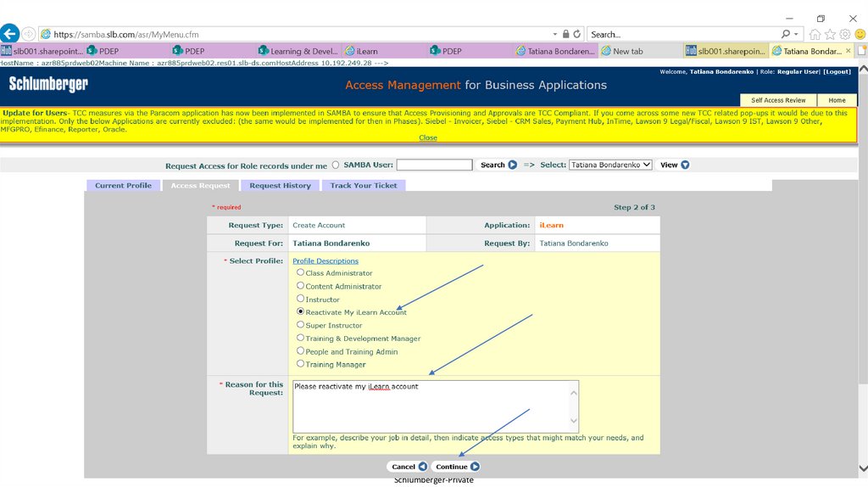The width and height of the screenshot is (868, 487).
Task: Click the iLearn application link
Action: (551, 225)
